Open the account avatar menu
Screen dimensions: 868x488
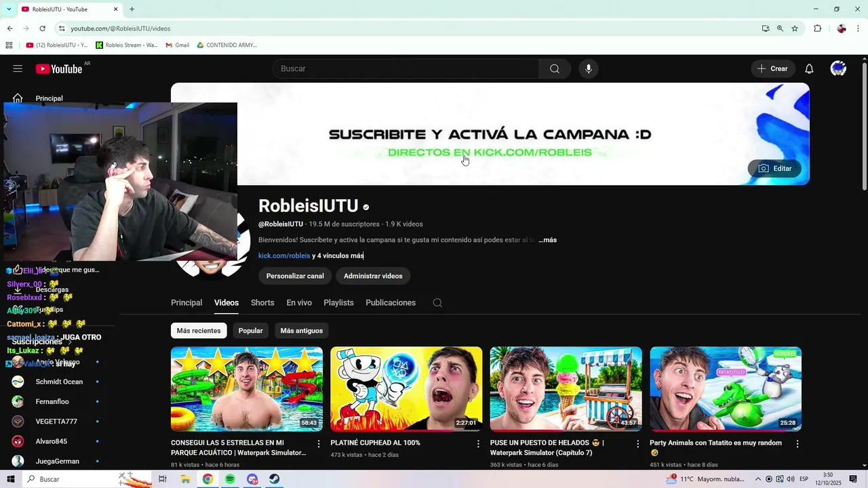coord(838,68)
